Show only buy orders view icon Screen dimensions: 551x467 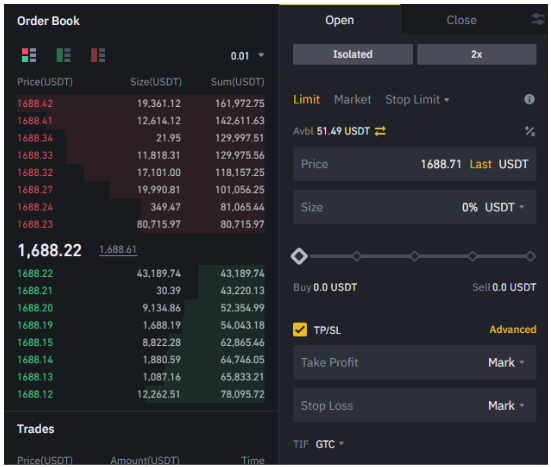(x=64, y=55)
